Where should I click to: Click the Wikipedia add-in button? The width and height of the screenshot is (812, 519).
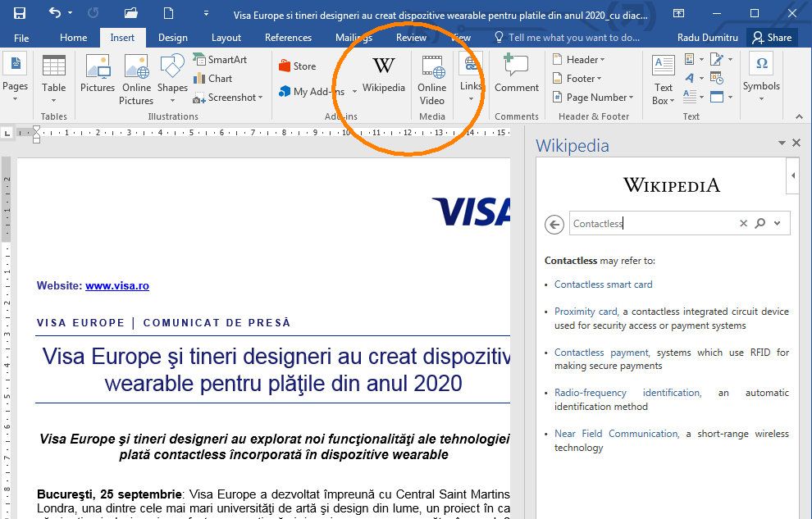pos(384,75)
